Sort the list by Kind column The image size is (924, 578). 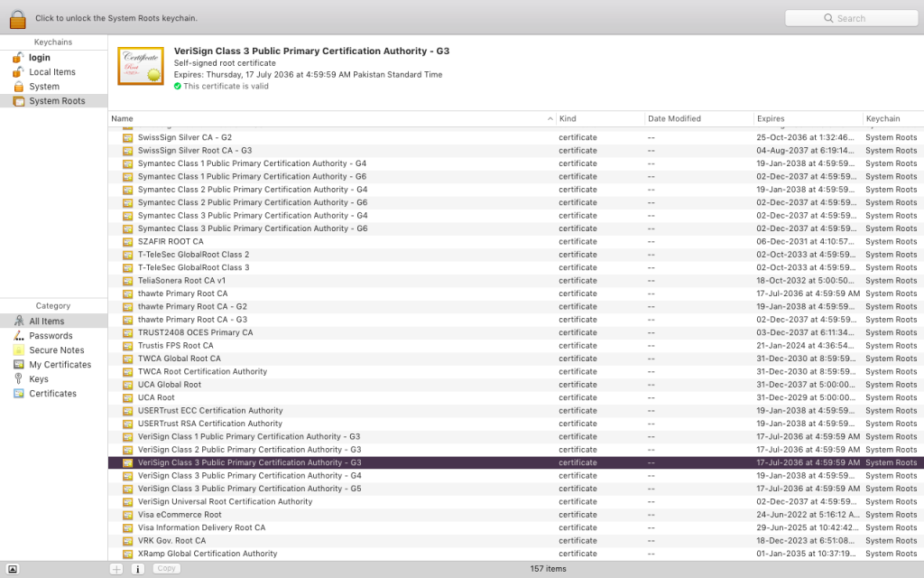600,118
